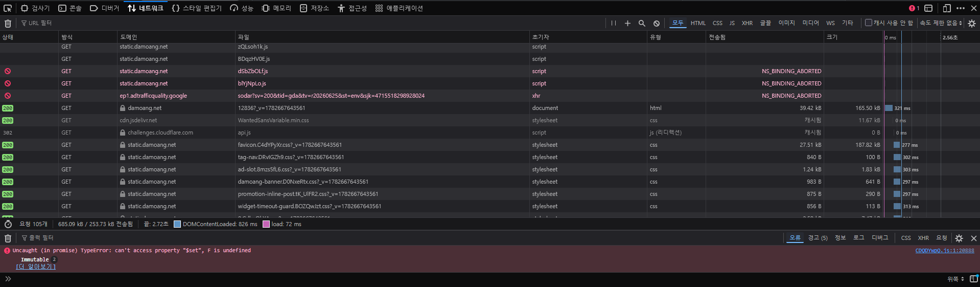980x287 pixels.
Task: Click blocked icon on dSbZbOLf.js row
Action: (x=8, y=71)
